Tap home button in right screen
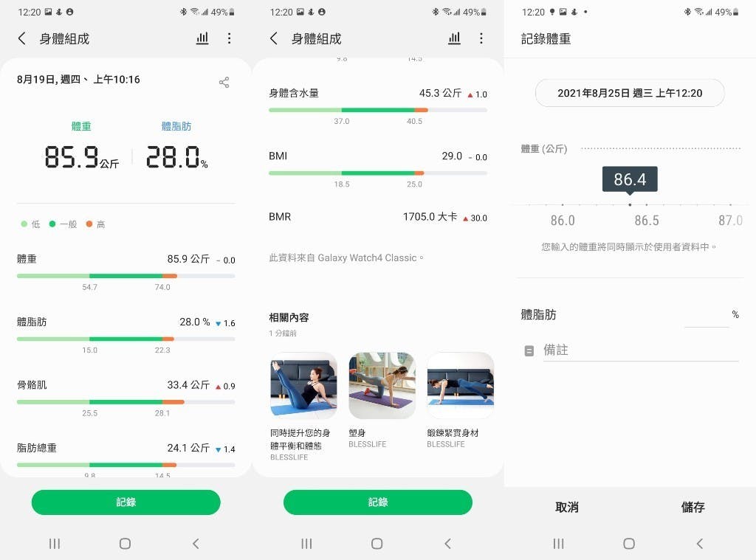Screen dimensions: 756x560 (629, 544)
